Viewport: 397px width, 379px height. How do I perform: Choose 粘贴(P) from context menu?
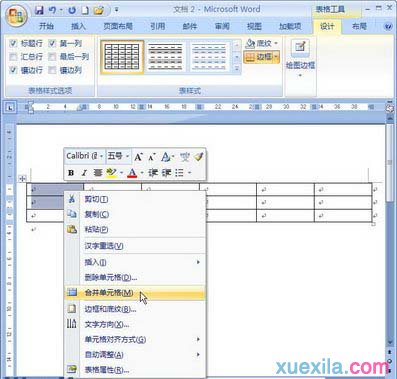(x=134, y=229)
